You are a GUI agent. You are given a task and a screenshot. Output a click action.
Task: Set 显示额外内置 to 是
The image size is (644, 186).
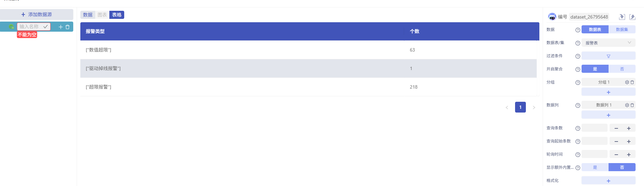coord(595,167)
